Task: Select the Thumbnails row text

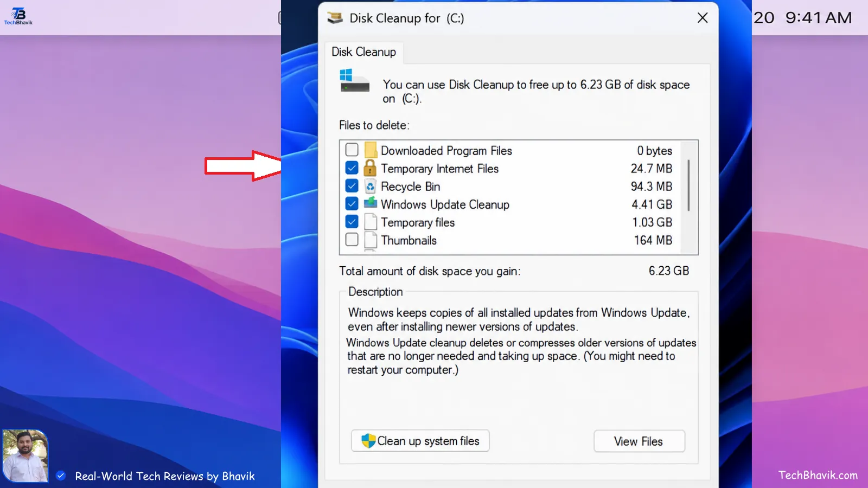Action: point(409,240)
